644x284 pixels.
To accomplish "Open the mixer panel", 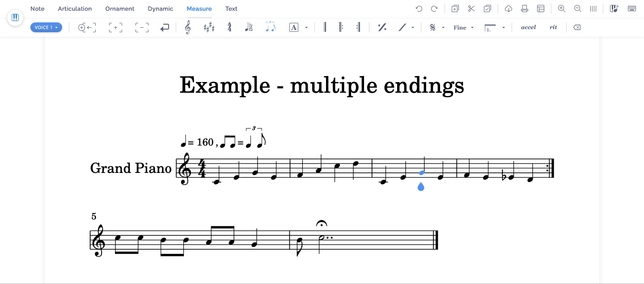I will click(x=614, y=9).
